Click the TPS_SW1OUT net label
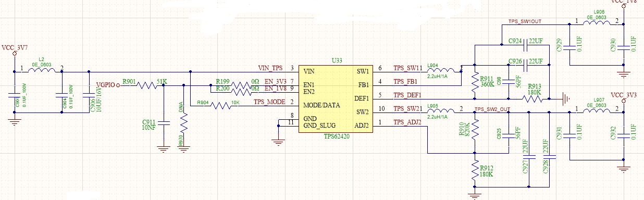Viewport: 644px width, 200px height. coord(525,22)
